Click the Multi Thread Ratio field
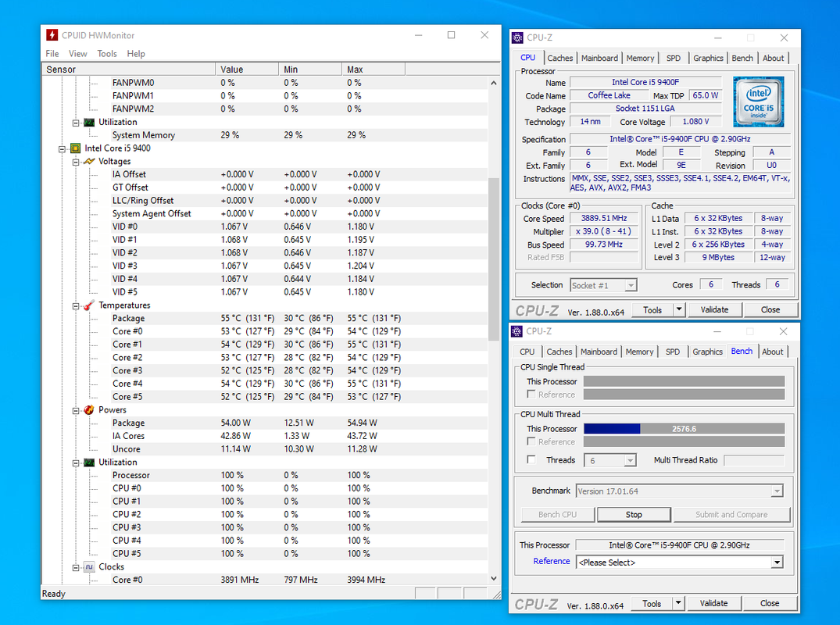Image resolution: width=840 pixels, height=625 pixels. [x=754, y=460]
